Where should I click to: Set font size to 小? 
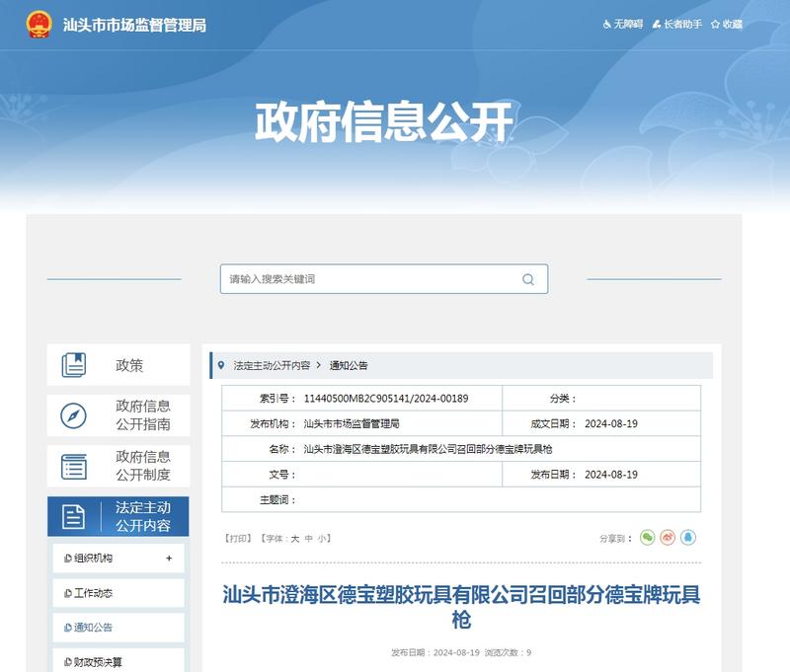coord(322,539)
